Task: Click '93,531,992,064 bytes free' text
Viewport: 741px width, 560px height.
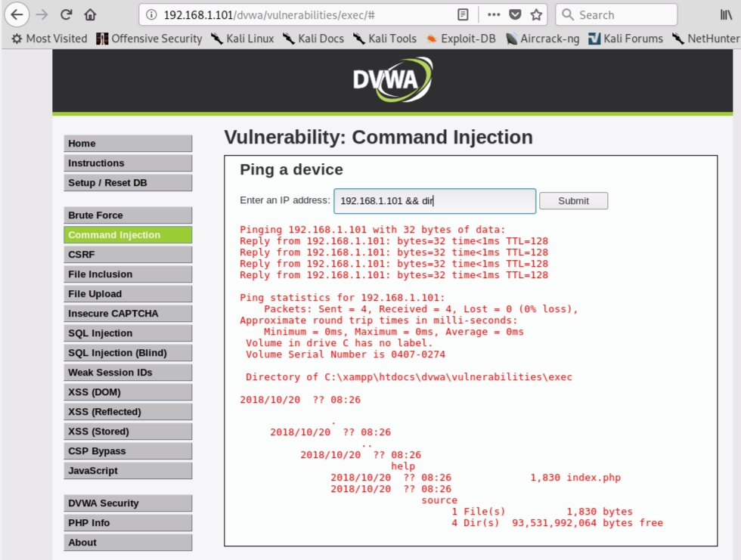Action: [x=588, y=523]
